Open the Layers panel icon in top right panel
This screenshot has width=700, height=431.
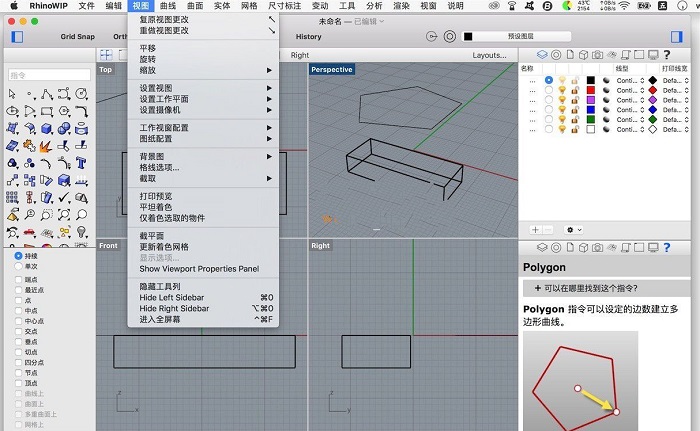542,55
